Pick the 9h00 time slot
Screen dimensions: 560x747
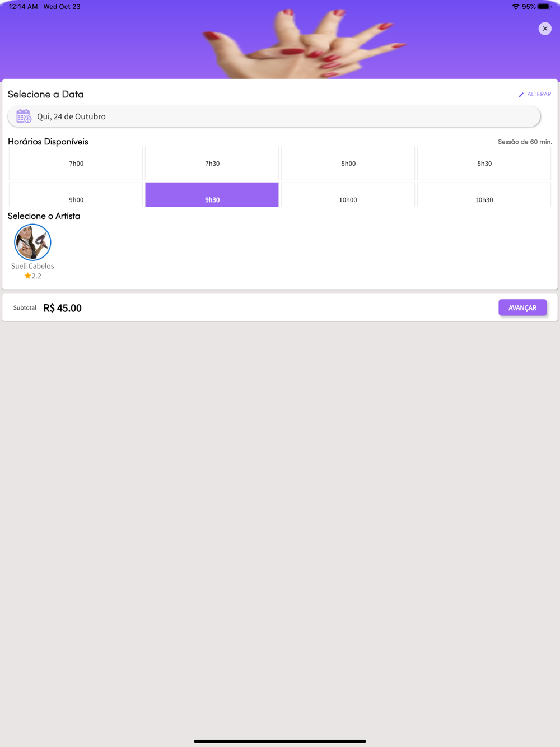click(x=76, y=195)
